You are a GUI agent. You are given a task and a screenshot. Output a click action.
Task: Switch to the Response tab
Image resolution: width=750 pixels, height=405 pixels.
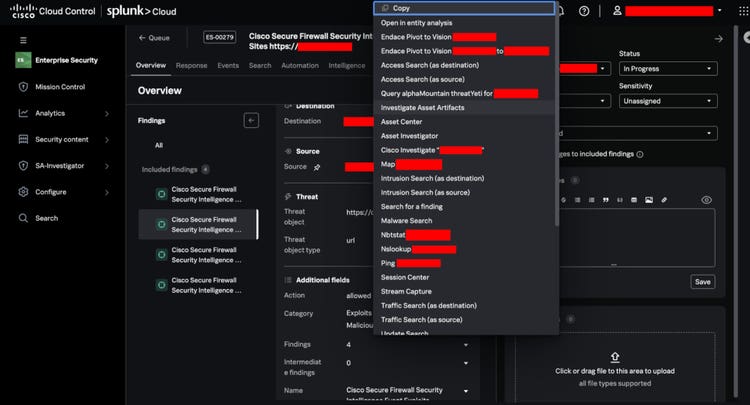(x=191, y=66)
